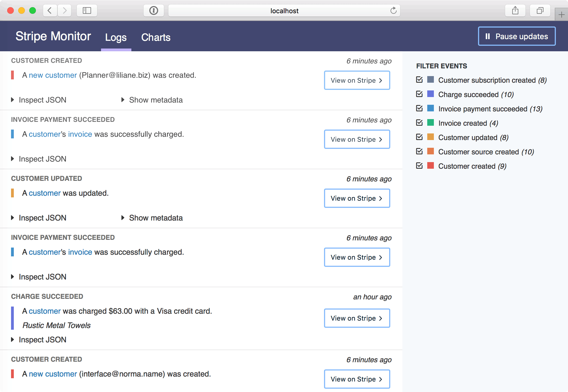Click the Safari forward navigation arrow
This screenshot has height=392, width=568.
65,10
